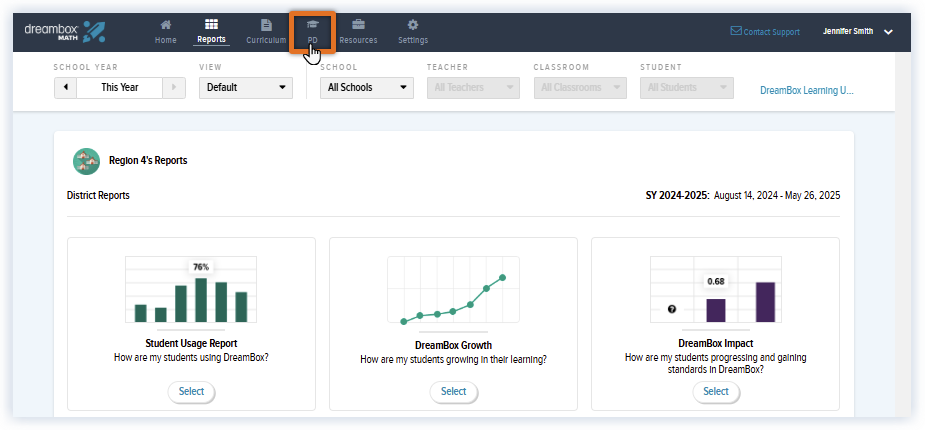Click the 0.68 label on impact chart
Screen dimensions: 925x430
pos(716,281)
